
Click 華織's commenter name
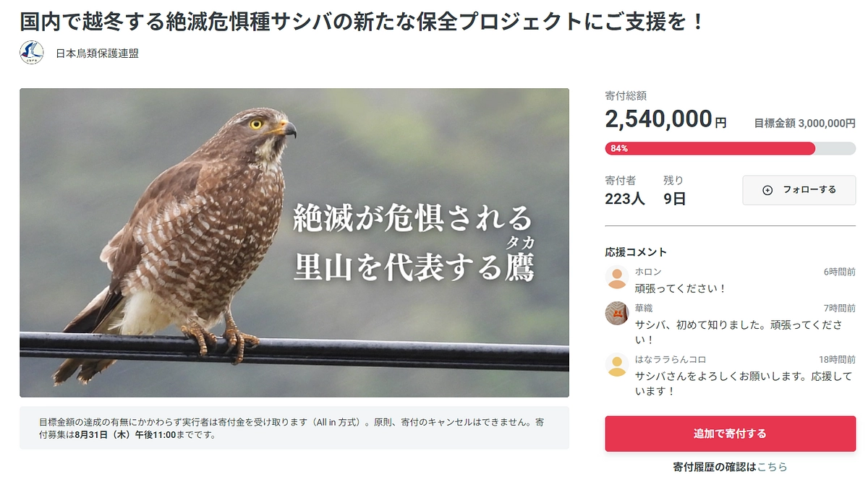[x=643, y=306]
